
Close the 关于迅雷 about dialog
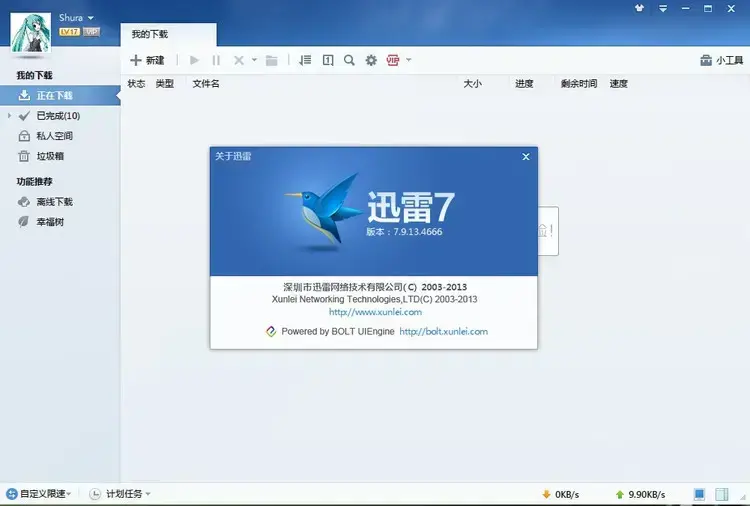526,156
